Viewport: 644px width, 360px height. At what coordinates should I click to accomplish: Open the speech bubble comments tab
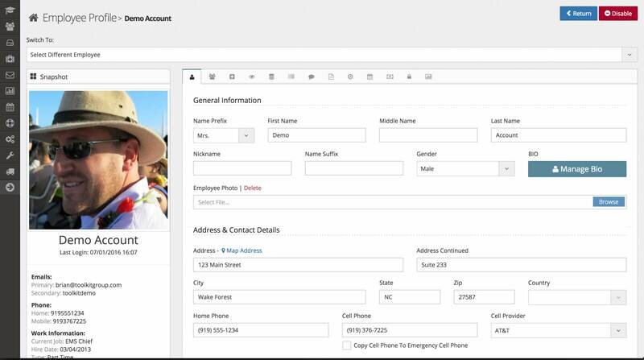(x=311, y=77)
